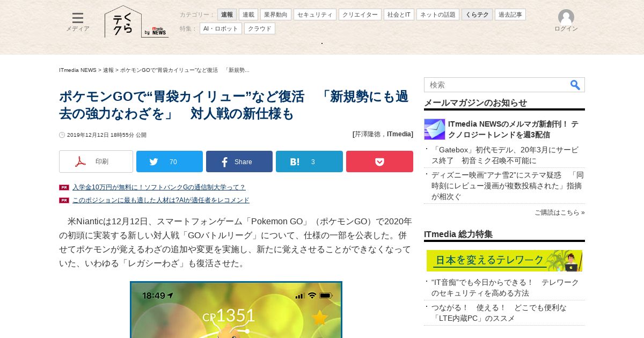Image resolution: width=644 pixels, height=338 pixels.
Task: Open the 過去記事 category tab
Action: tap(510, 14)
